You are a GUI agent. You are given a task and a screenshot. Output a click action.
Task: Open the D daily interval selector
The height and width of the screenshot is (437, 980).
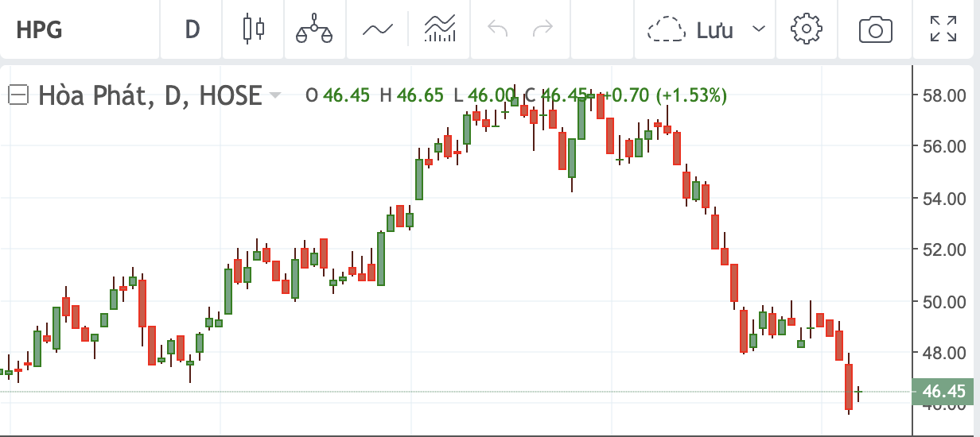pyautogui.click(x=192, y=29)
